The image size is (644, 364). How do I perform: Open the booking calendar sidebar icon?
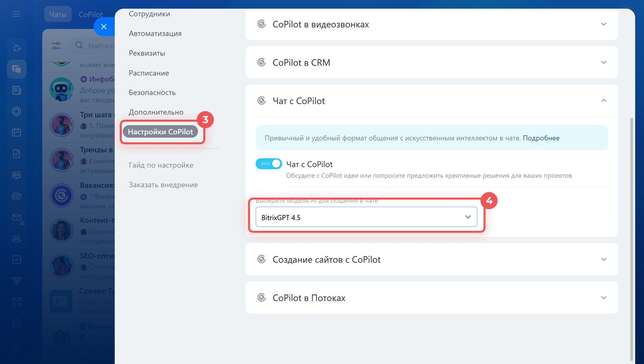[16, 302]
